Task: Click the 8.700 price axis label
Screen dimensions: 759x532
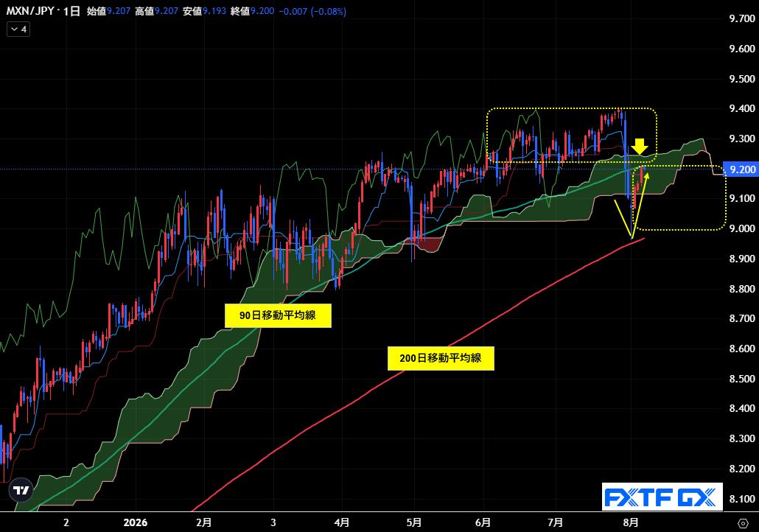Action: pyautogui.click(x=742, y=318)
